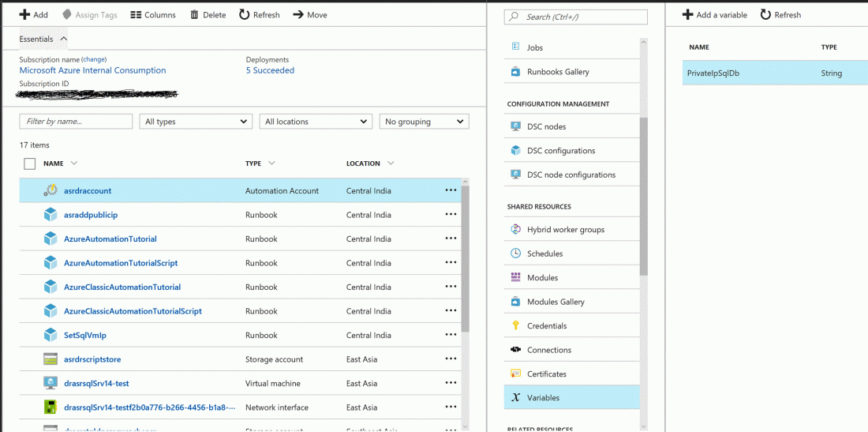Tick the select-all checkbox beside NAME header
The width and height of the screenshot is (868, 432).
[x=30, y=163]
